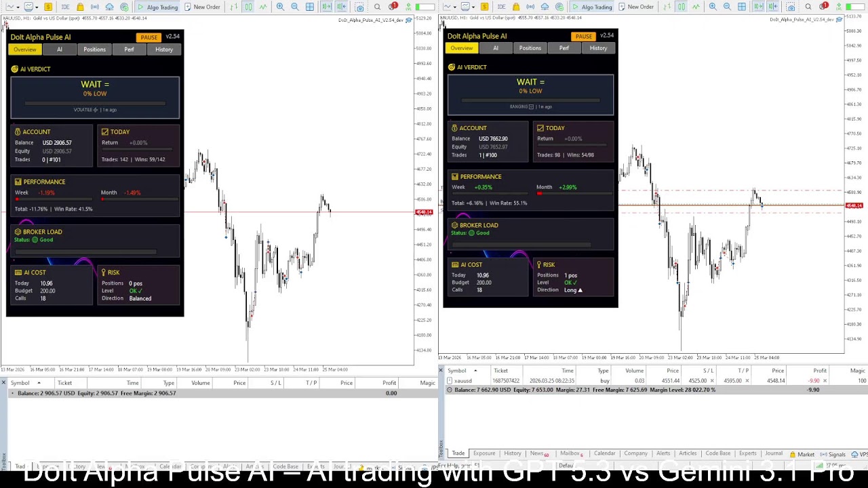Click New Order in the right terminal
The width and height of the screenshot is (868, 488).
click(x=636, y=7)
